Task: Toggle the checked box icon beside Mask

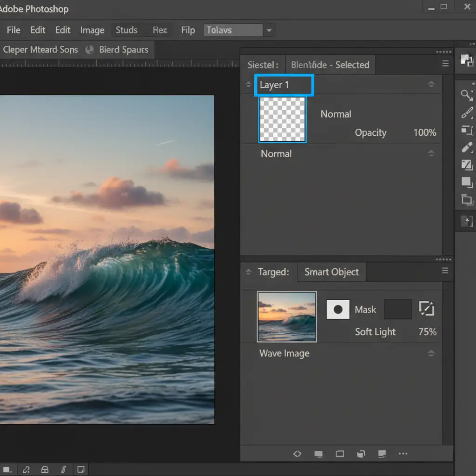Action: pos(426,309)
